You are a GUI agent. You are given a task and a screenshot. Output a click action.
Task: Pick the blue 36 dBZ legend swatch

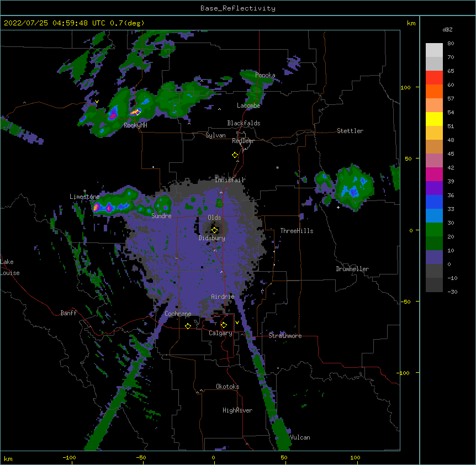pos(434,202)
